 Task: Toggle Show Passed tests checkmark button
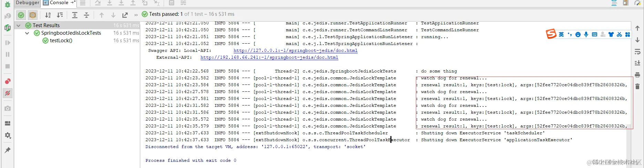pos(21,15)
